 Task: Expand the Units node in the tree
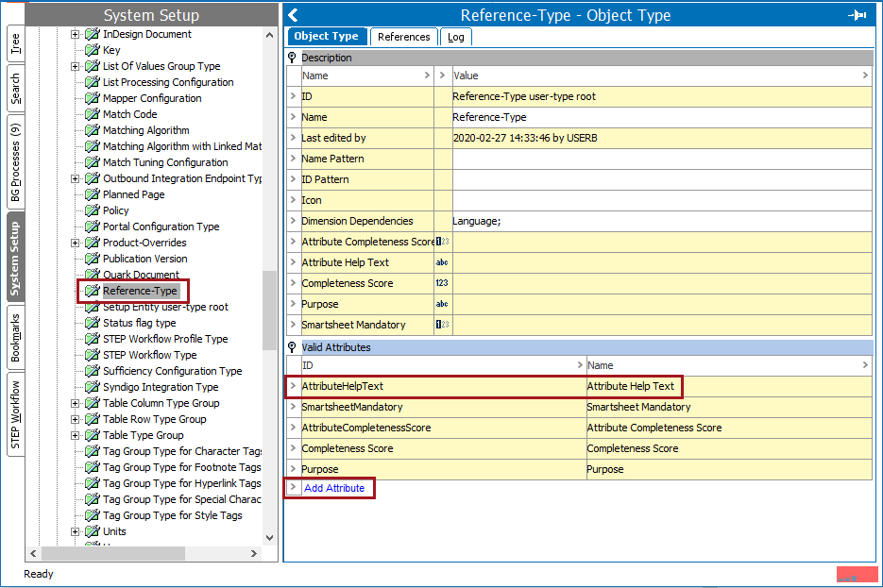click(x=76, y=531)
